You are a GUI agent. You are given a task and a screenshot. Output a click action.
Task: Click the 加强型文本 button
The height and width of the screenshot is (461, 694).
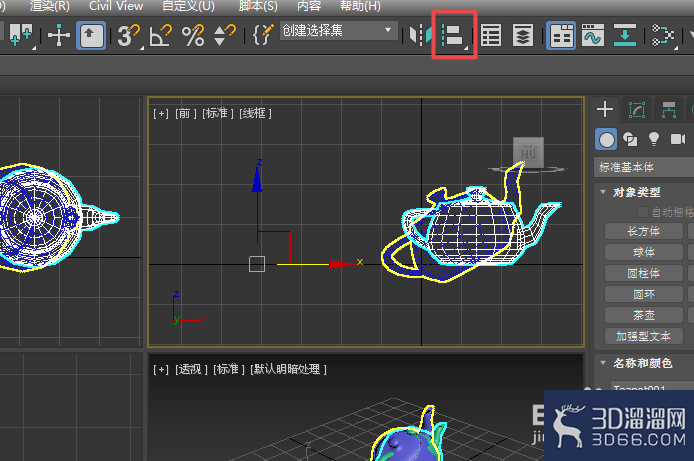[x=644, y=336]
